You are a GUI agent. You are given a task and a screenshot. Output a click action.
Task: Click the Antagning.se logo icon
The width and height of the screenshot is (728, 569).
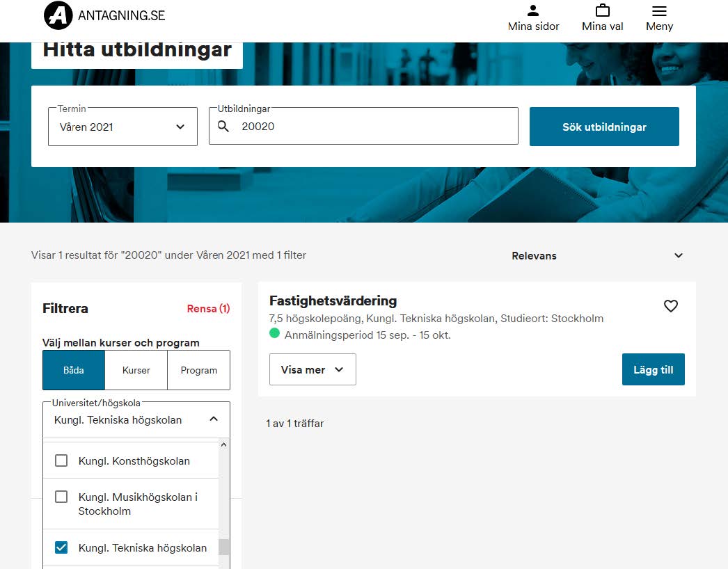58,15
